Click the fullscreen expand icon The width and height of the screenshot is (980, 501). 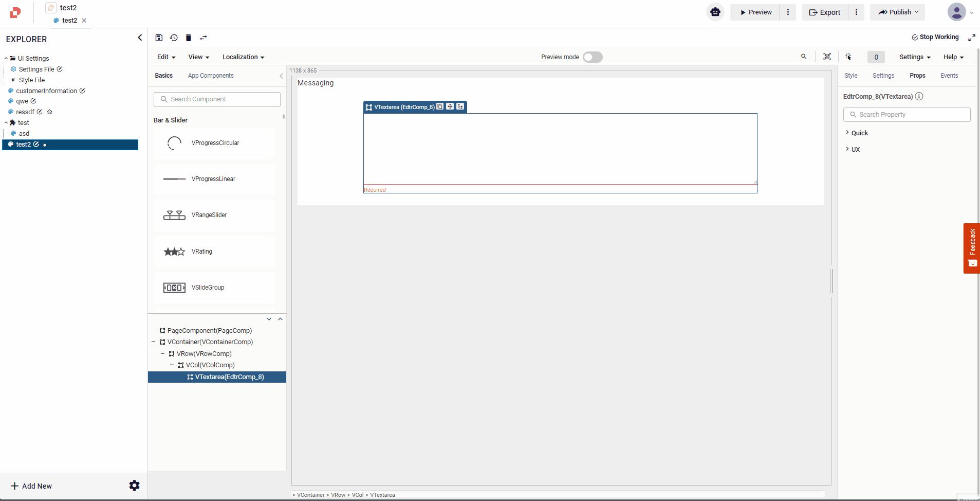[x=971, y=38]
